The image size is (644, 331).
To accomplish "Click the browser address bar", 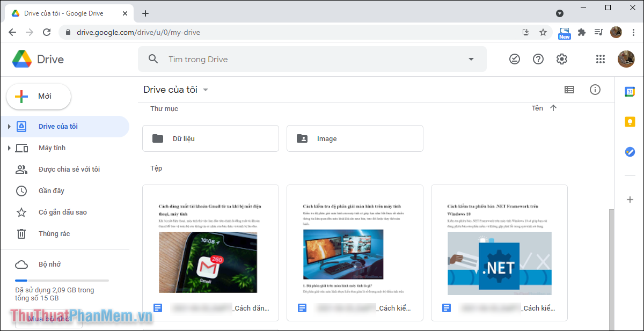I will [290, 32].
